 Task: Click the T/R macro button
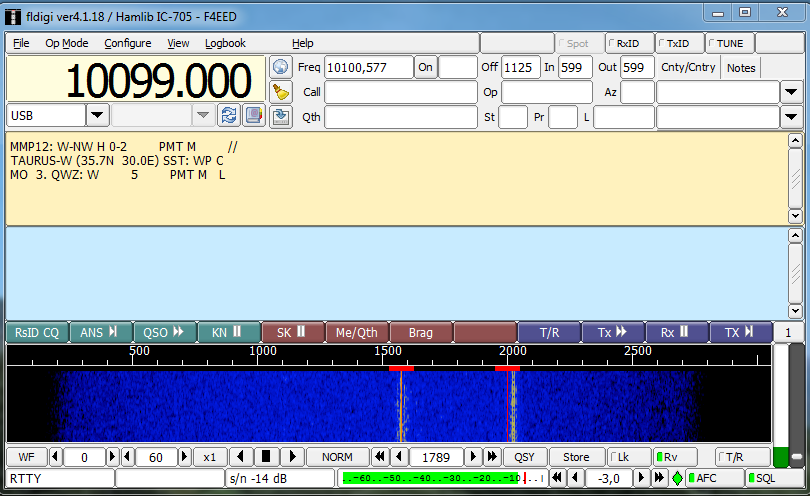(x=549, y=333)
